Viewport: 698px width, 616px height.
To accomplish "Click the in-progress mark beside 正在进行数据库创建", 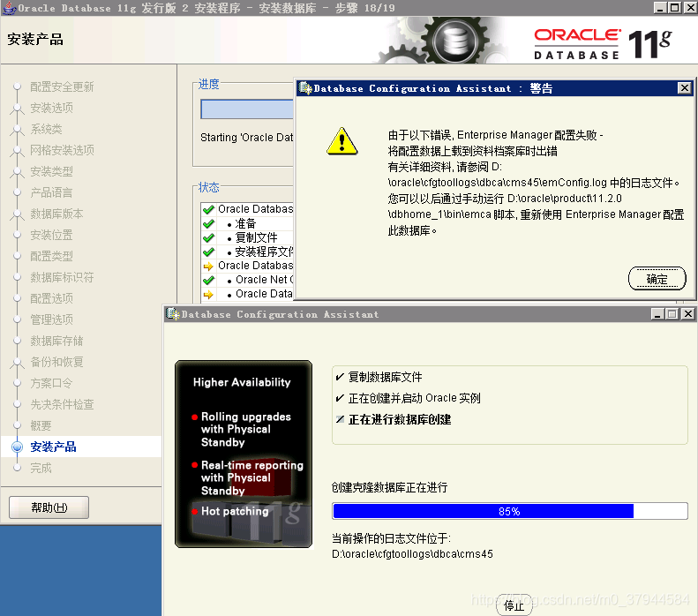I will [340, 419].
